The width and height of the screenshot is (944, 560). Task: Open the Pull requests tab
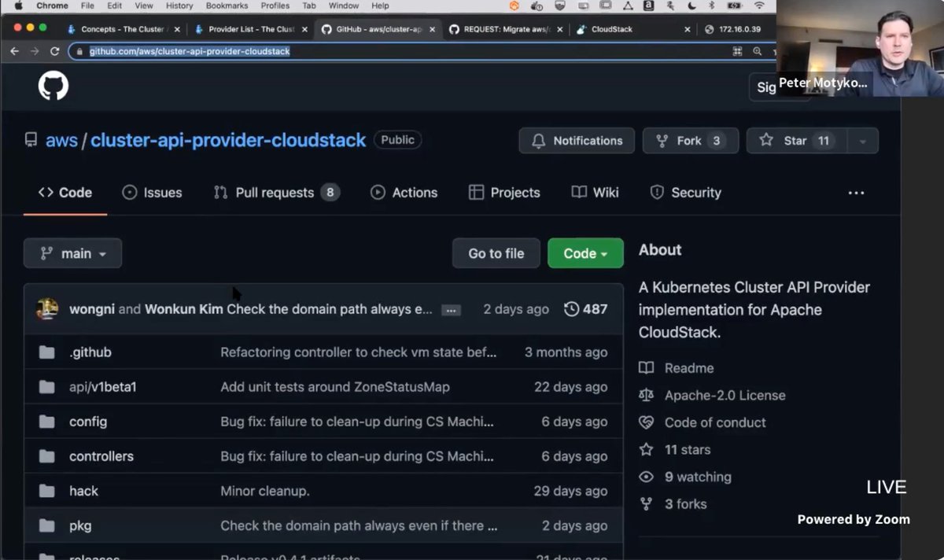point(276,193)
